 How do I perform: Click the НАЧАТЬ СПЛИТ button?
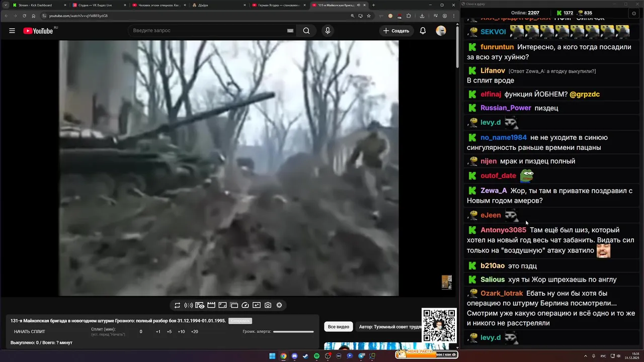tap(30, 332)
